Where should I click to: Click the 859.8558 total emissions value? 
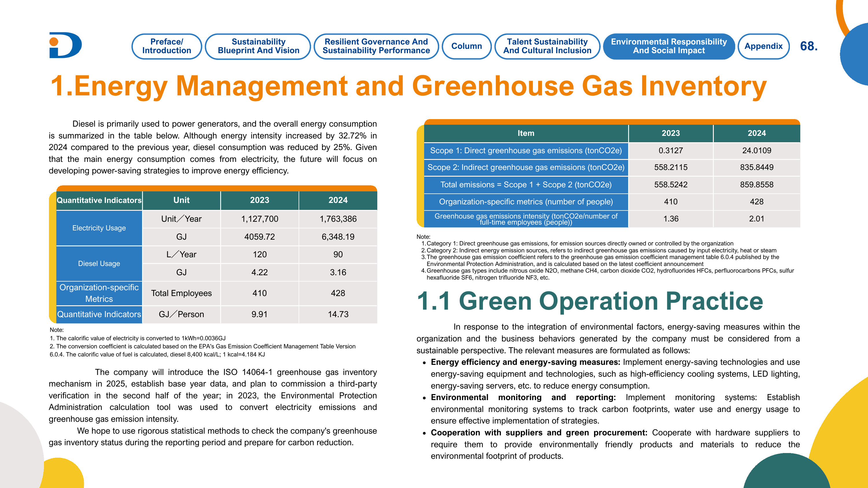pyautogui.click(x=757, y=184)
